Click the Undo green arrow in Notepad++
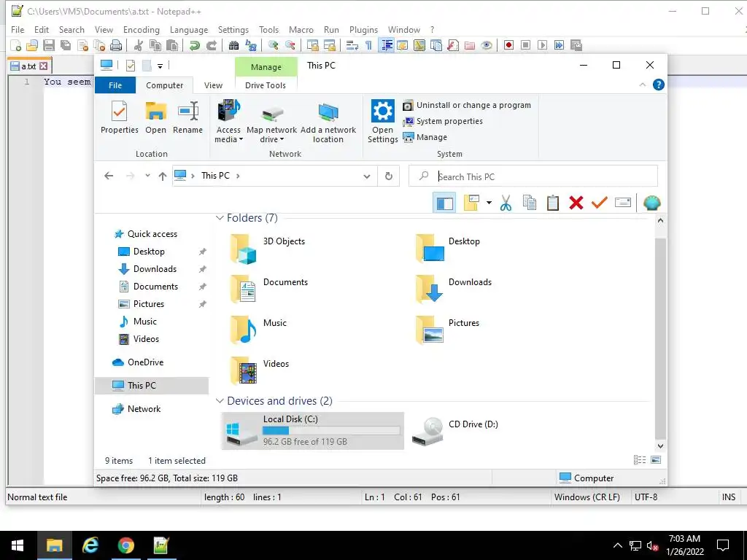 click(194, 45)
